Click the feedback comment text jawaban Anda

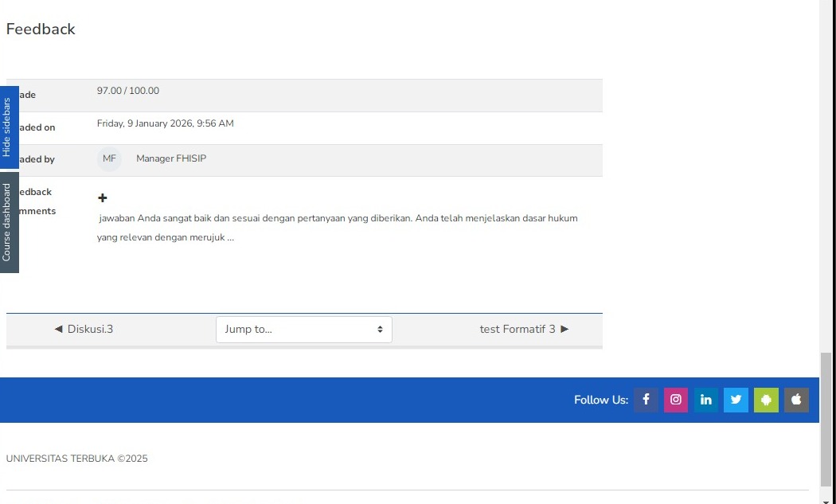338,228
